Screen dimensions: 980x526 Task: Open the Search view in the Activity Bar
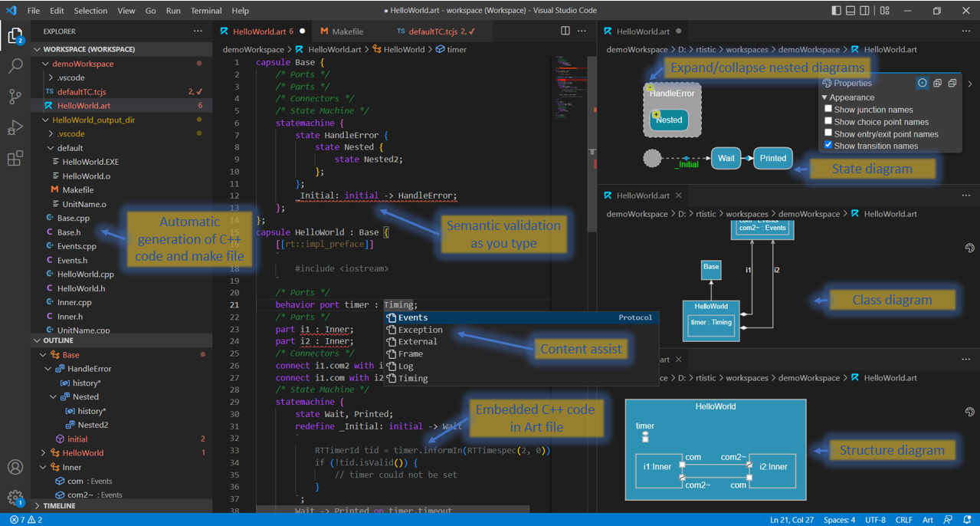point(15,65)
